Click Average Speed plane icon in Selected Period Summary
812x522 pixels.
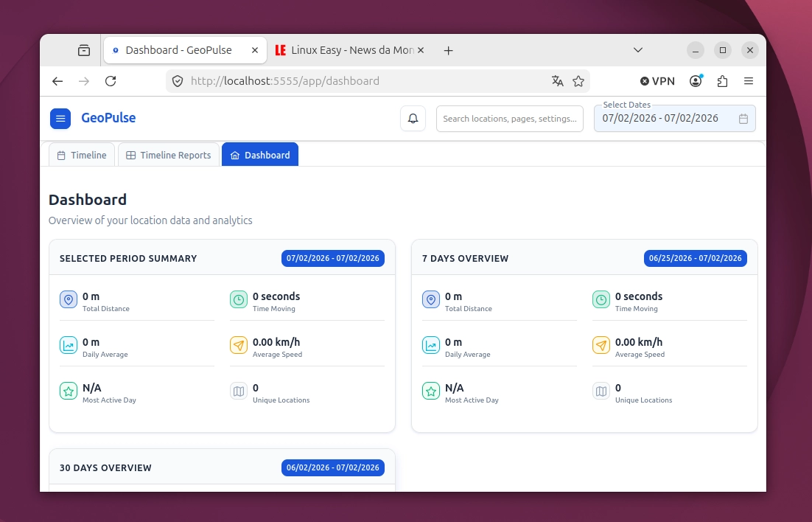(x=238, y=345)
